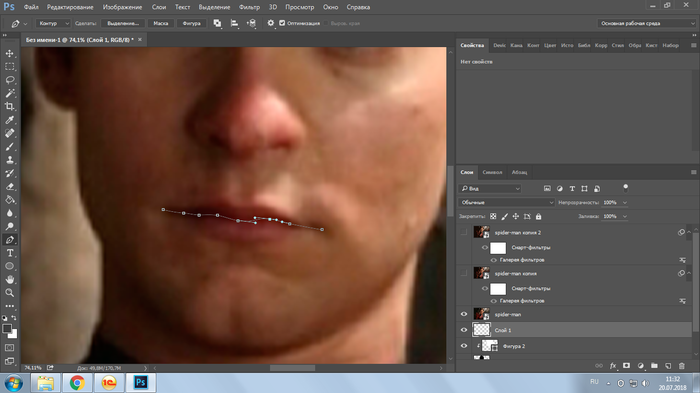Select the Ellipse shape tool
The image size is (700, 393).
click(x=9, y=266)
